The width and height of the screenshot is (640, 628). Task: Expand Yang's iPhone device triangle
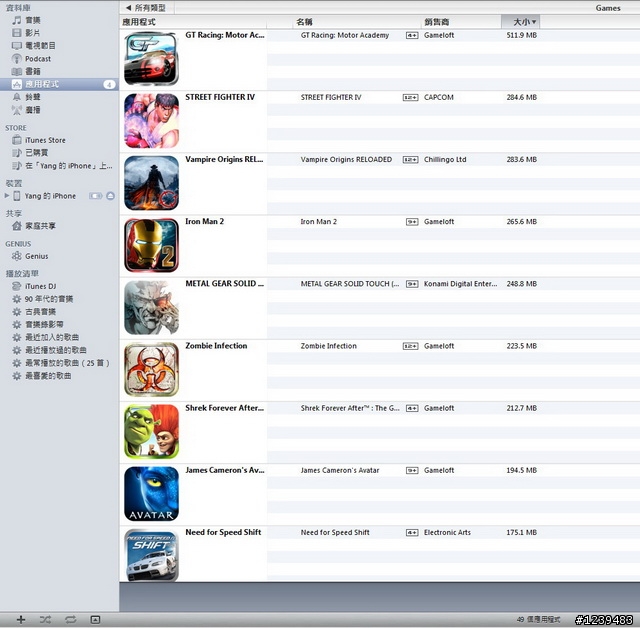7,196
